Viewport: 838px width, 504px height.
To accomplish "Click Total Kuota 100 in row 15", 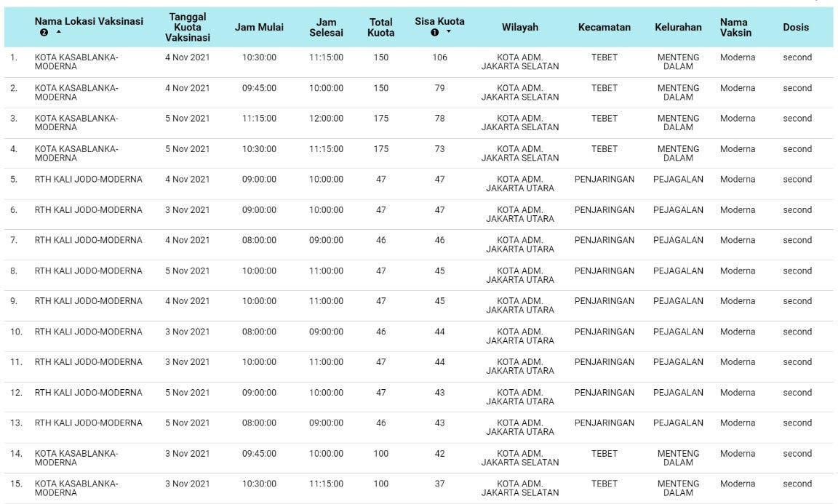I will pyautogui.click(x=381, y=484).
